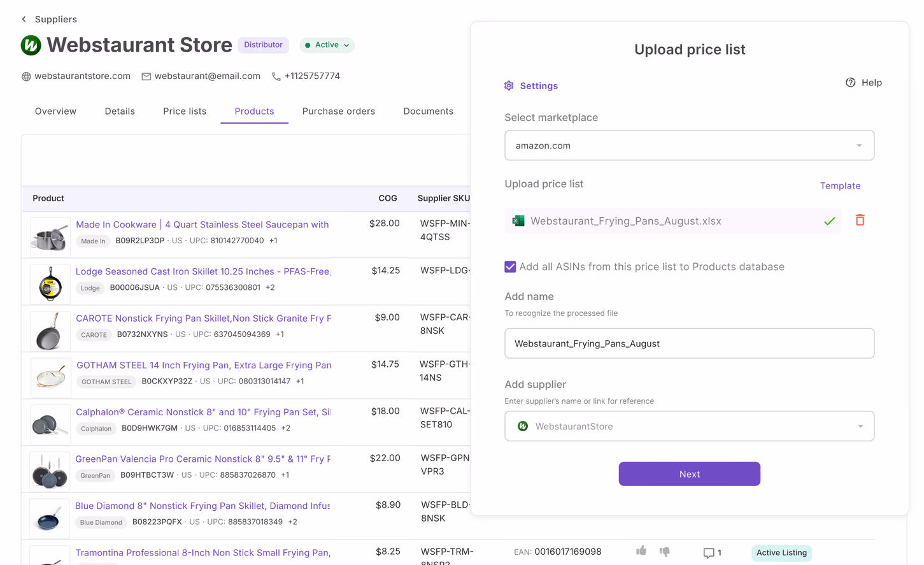Open the amazon.com marketplace dropdown
This screenshot has height=565, width=924.
[x=689, y=145]
